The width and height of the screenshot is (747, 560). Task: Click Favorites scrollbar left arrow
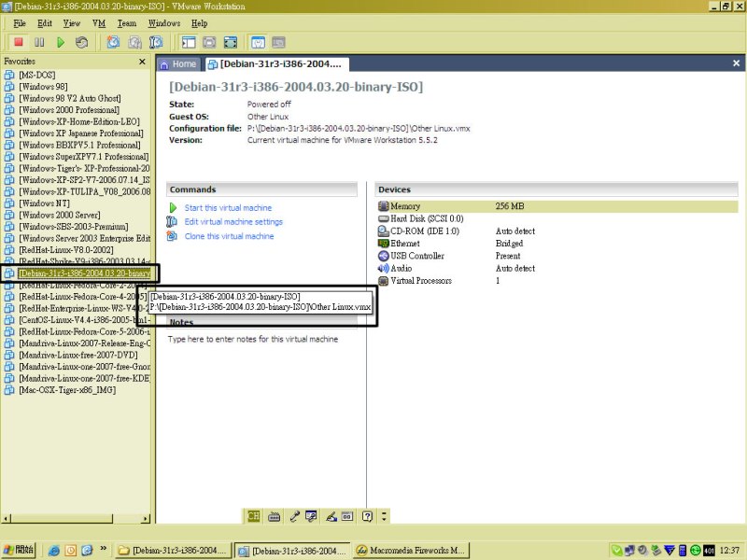(x=6, y=519)
